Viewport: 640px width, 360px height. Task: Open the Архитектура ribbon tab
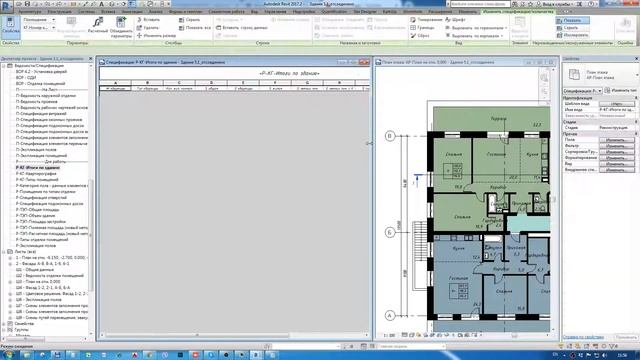30,12
